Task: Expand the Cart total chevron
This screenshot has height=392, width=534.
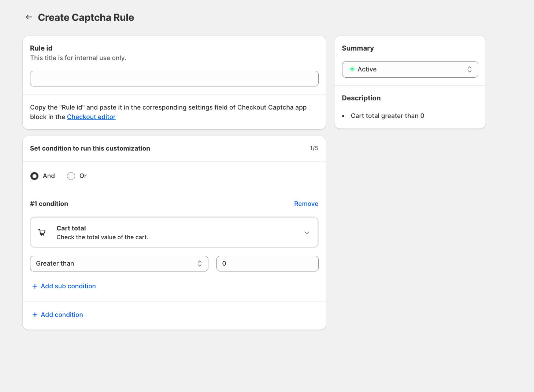Action: [307, 233]
